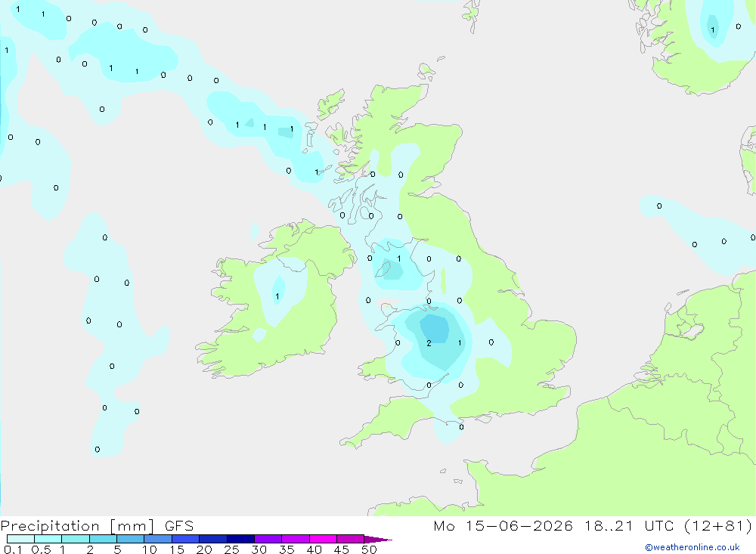Select the 2–5 mm legend color swatch
The image size is (756, 554).
point(103,539)
